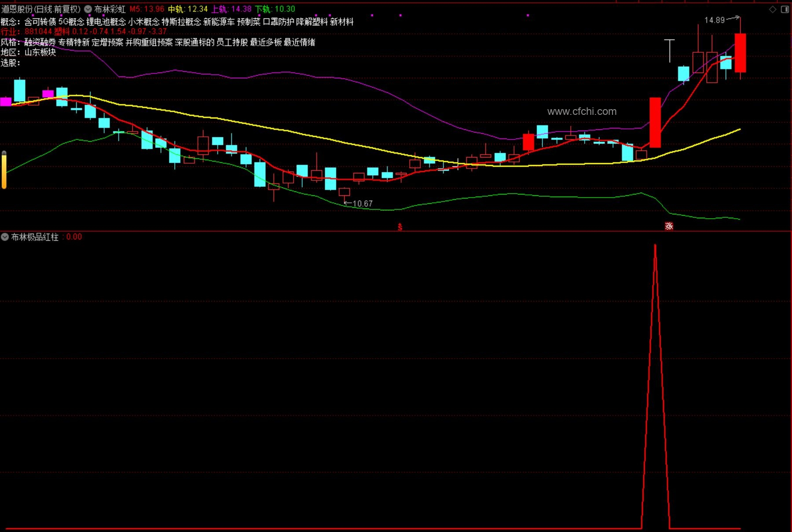Click the 塑料 industry name
Screen dimensions: 792x532
pyautogui.click(x=62, y=32)
